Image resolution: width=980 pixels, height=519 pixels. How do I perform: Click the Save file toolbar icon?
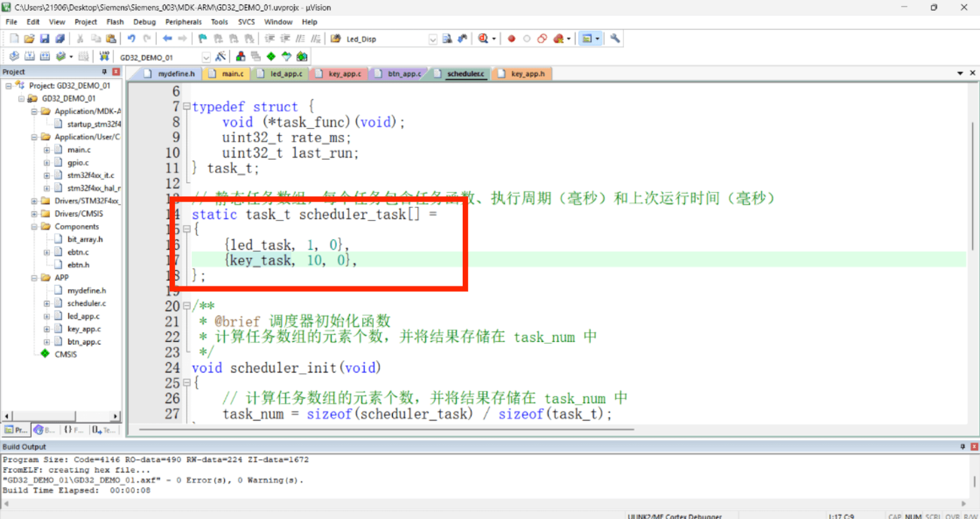click(44, 39)
